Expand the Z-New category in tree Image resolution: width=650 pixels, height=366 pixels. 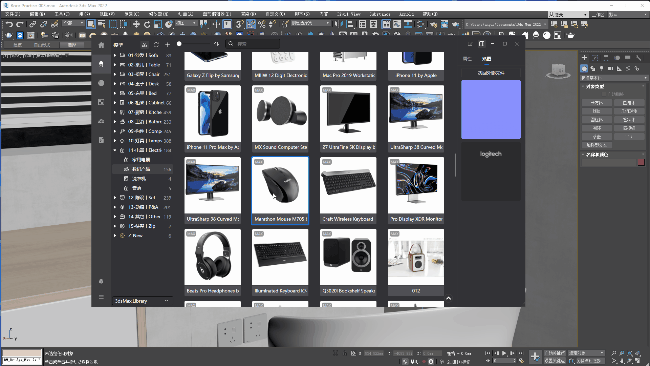pos(115,235)
